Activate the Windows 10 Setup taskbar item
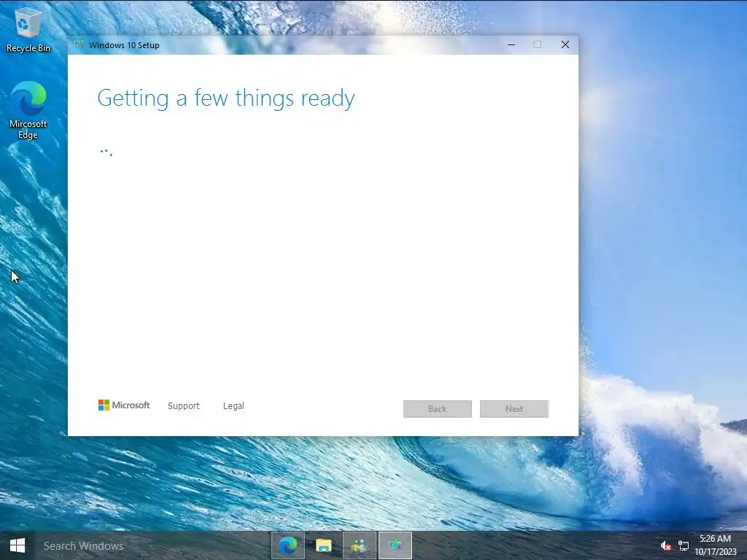 (395, 545)
